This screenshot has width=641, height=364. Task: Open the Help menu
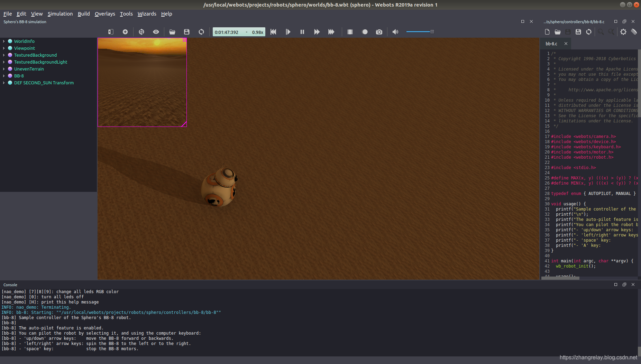click(x=166, y=14)
